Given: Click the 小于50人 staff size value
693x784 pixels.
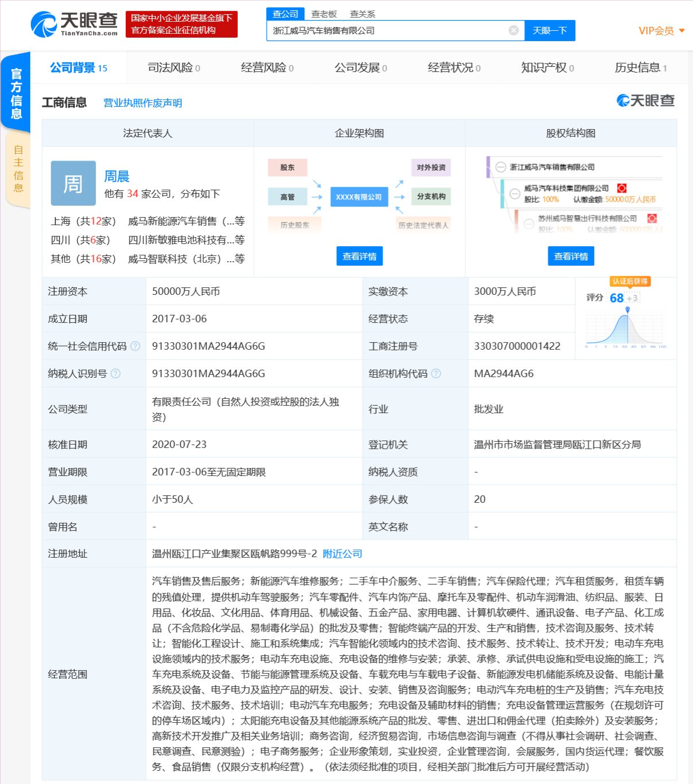Looking at the screenshot, I should coord(173,499).
